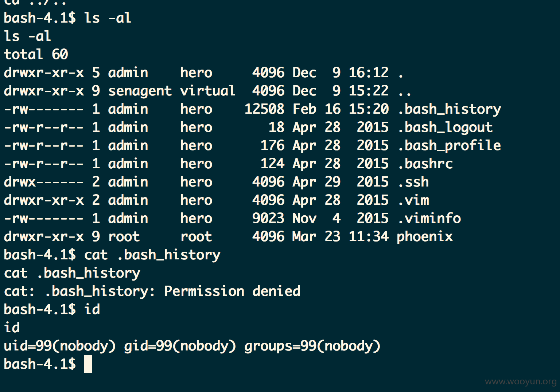Click the 12508 file size value

(264, 109)
